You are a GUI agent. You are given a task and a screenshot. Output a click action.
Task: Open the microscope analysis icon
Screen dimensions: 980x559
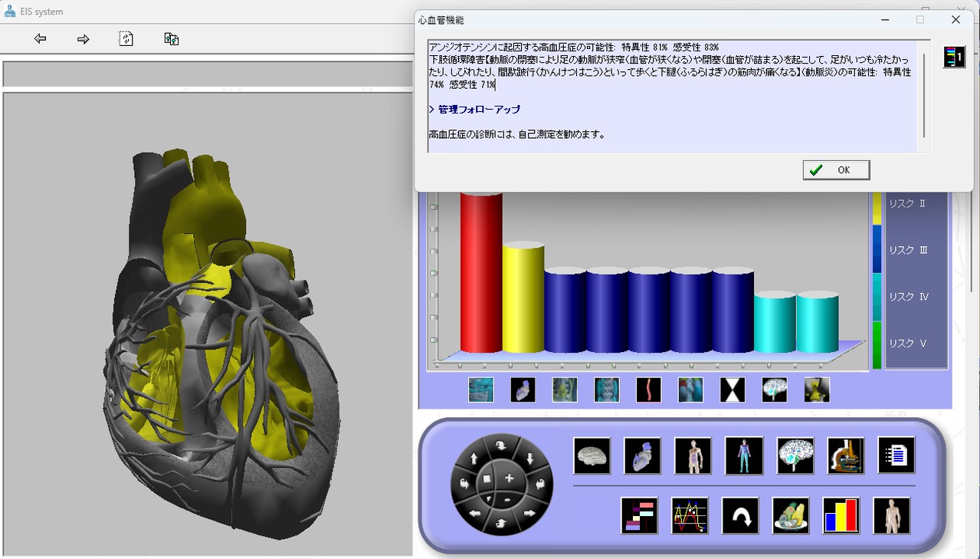tap(846, 456)
